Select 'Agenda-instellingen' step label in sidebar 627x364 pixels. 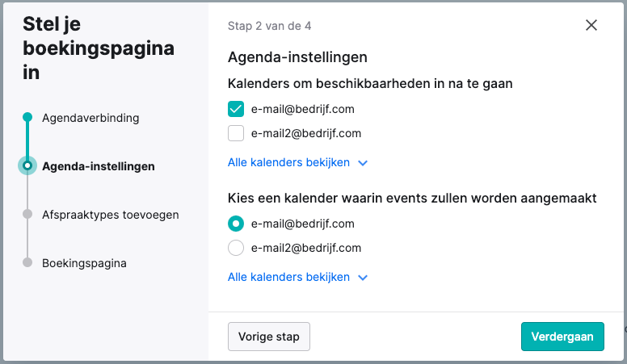point(99,166)
